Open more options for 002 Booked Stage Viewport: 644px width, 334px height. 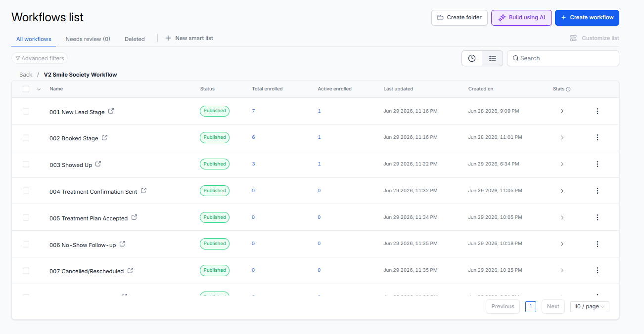(598, 137)
